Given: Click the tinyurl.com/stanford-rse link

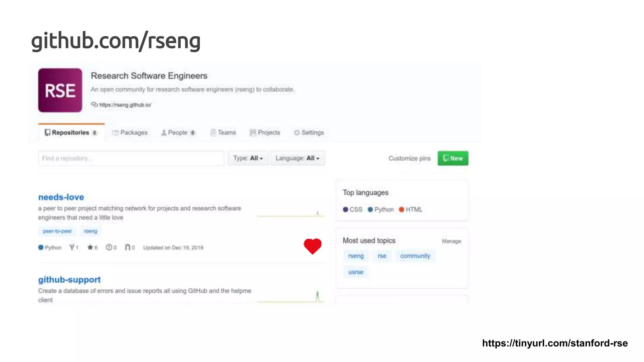Looking at the screenshot, I should [555, 343].
